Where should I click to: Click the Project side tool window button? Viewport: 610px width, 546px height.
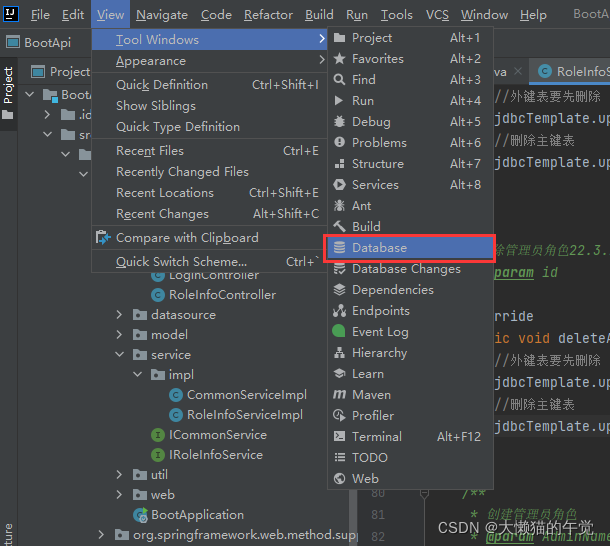click(8, 92)
